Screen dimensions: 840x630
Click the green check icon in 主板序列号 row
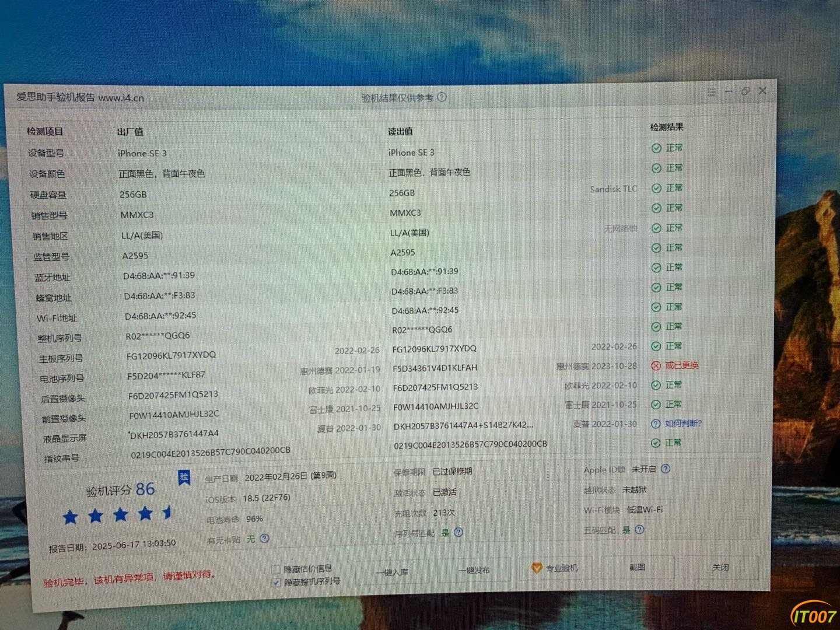click(656, 346)
